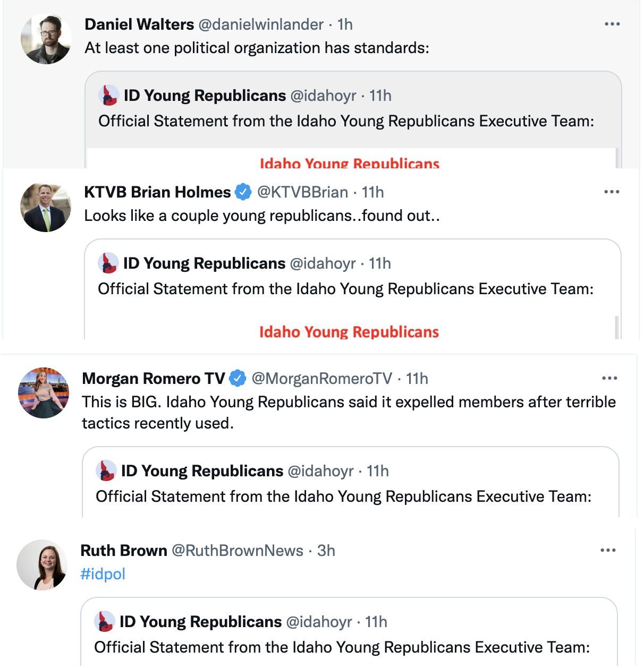
Task: Click the #idpol hashtag
Action: point(103,574)
